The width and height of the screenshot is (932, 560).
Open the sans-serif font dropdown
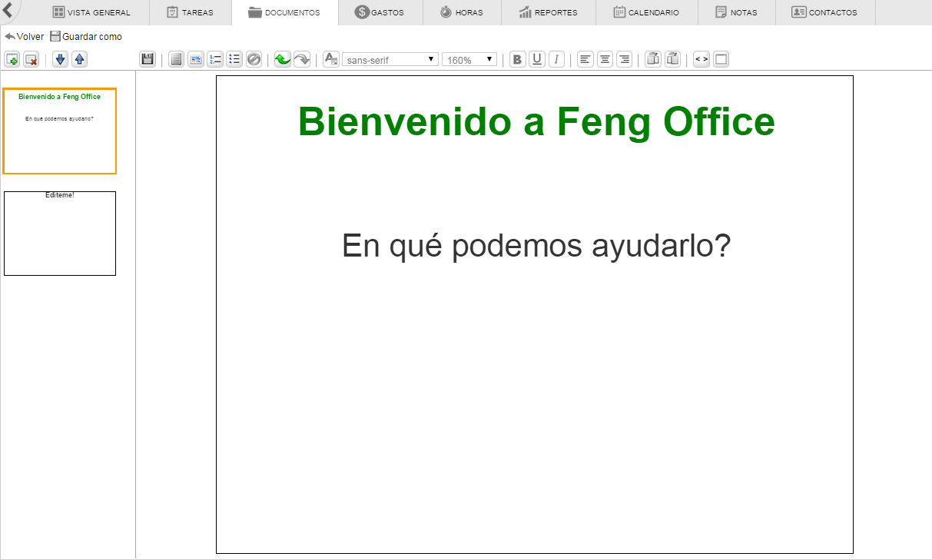point(390,60)
